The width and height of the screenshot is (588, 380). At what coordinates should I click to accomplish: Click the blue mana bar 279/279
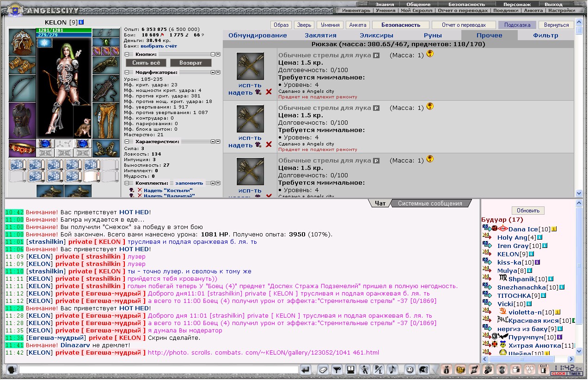[x=64, y=35]
